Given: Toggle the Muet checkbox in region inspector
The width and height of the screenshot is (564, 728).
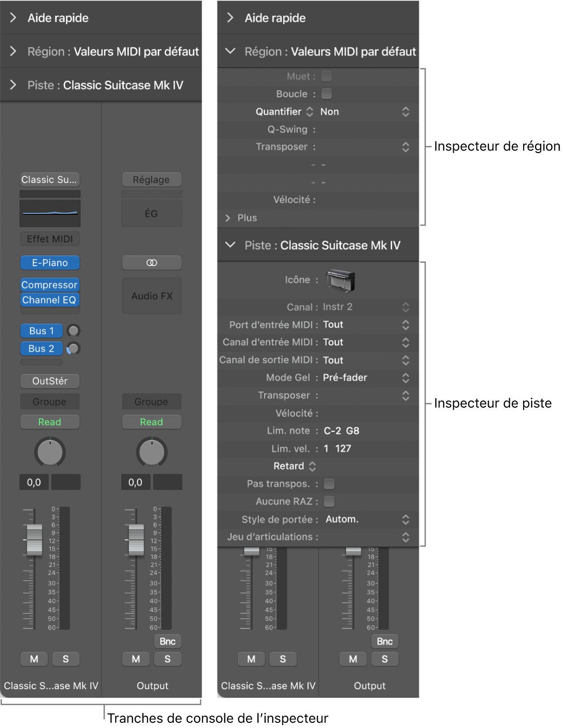Looking at the screenshot, I should (327, 76).
